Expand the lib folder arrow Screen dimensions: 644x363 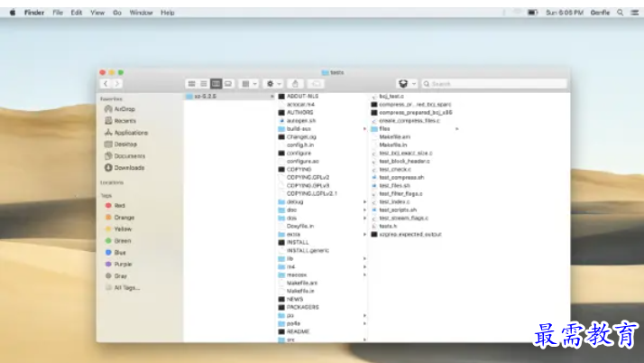coord(364,258)
